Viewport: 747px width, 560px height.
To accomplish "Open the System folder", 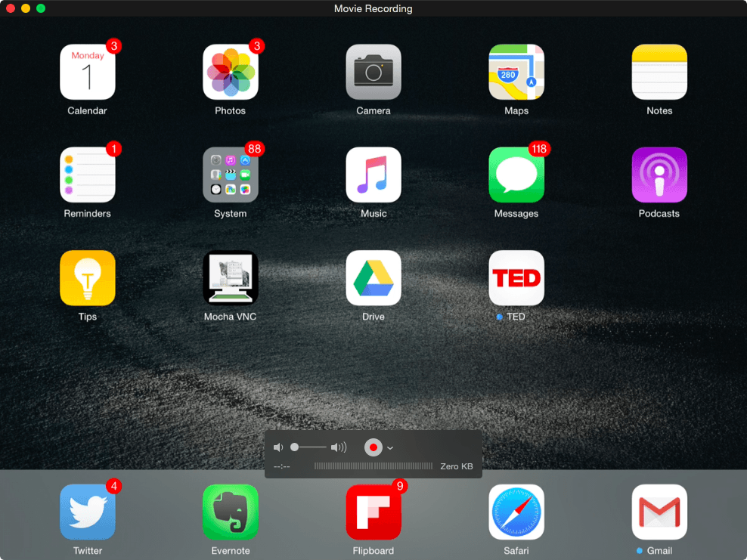I will click(x=231, y=175).
